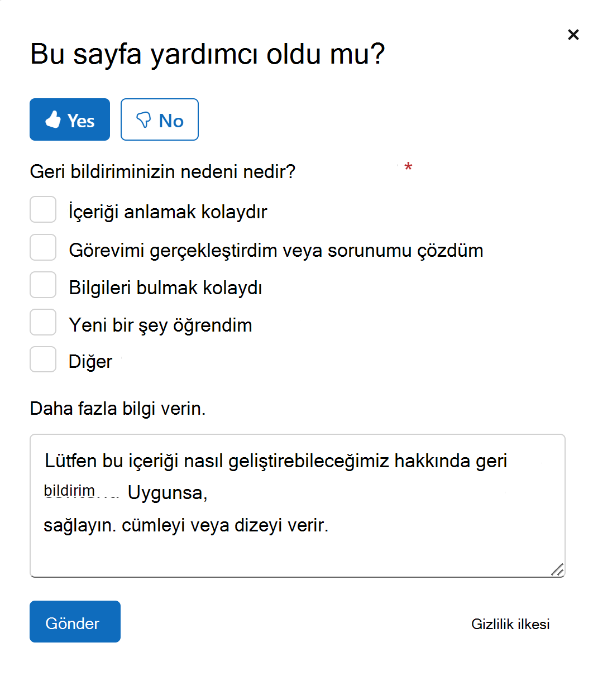Click the "Bu sayfa yardımcı oldu mu?" heading
593x700 pixels.
[207, 53]
